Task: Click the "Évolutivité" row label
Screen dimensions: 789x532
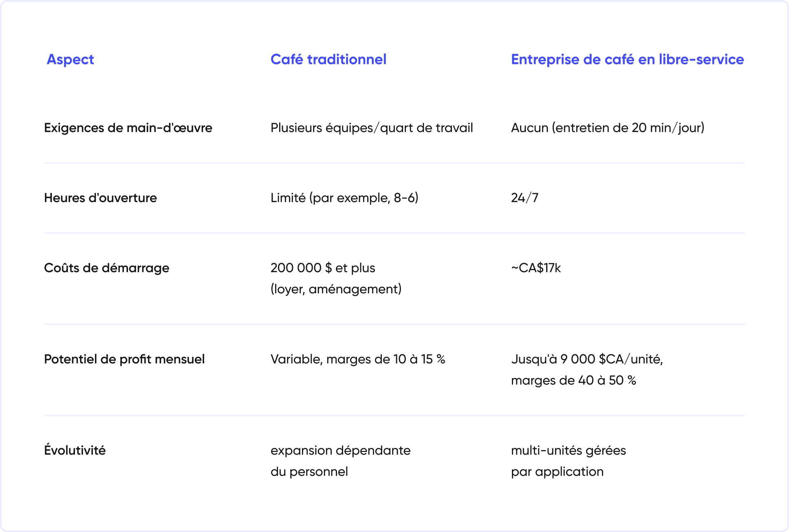Action: [x=75, y=451]
